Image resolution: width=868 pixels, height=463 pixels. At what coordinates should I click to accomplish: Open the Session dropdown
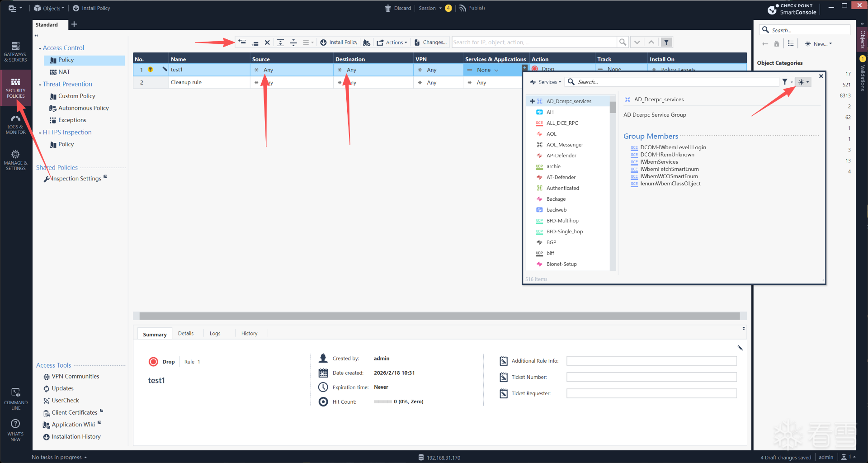[x=430, y=8]
